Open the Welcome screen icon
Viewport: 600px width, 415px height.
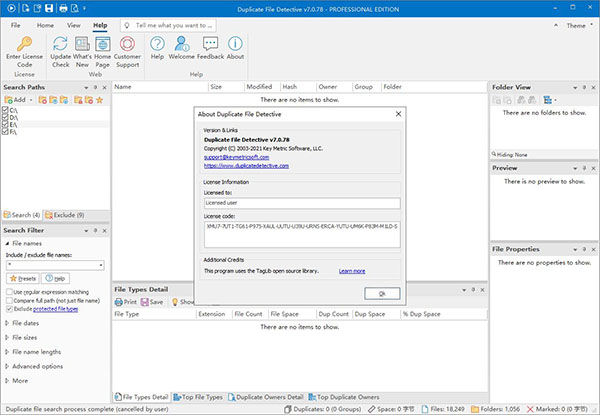pyautogui.click(x=183, y=45)
